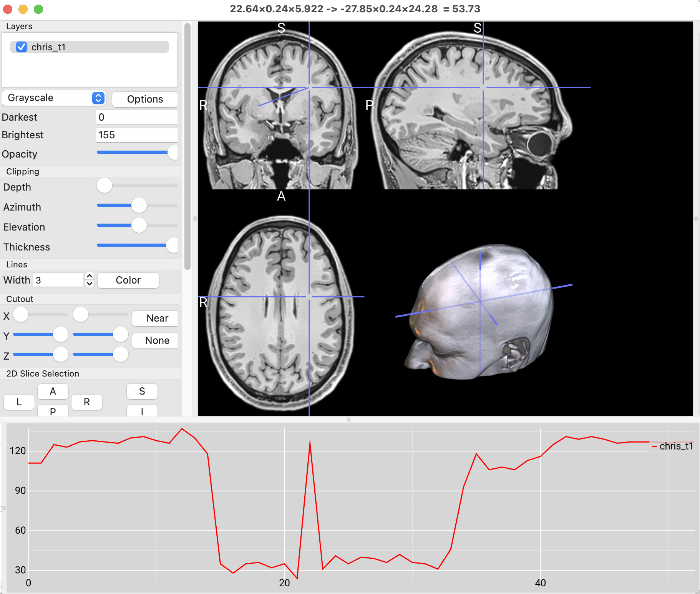Increase line Width with stepper up arrow

click(x=90, y=276)
